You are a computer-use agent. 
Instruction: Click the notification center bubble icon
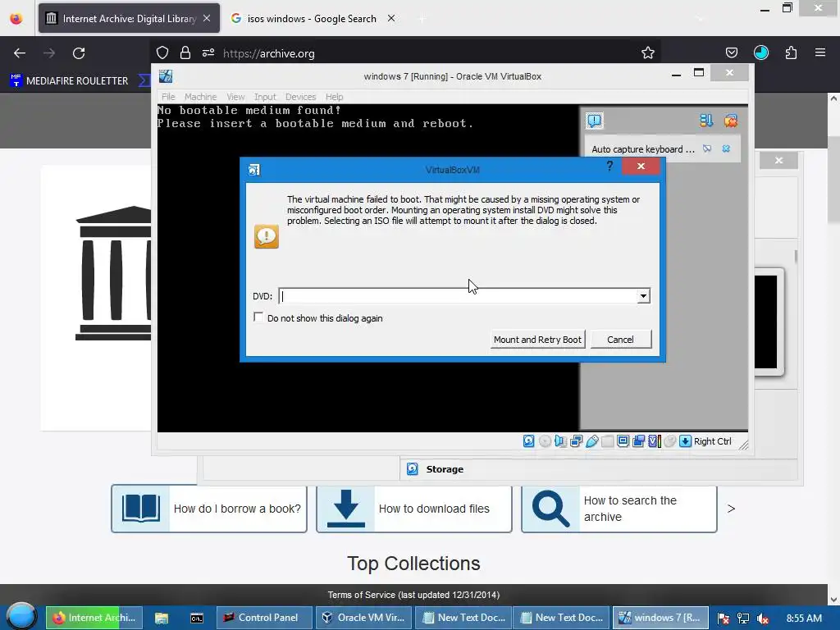point(594,121)
